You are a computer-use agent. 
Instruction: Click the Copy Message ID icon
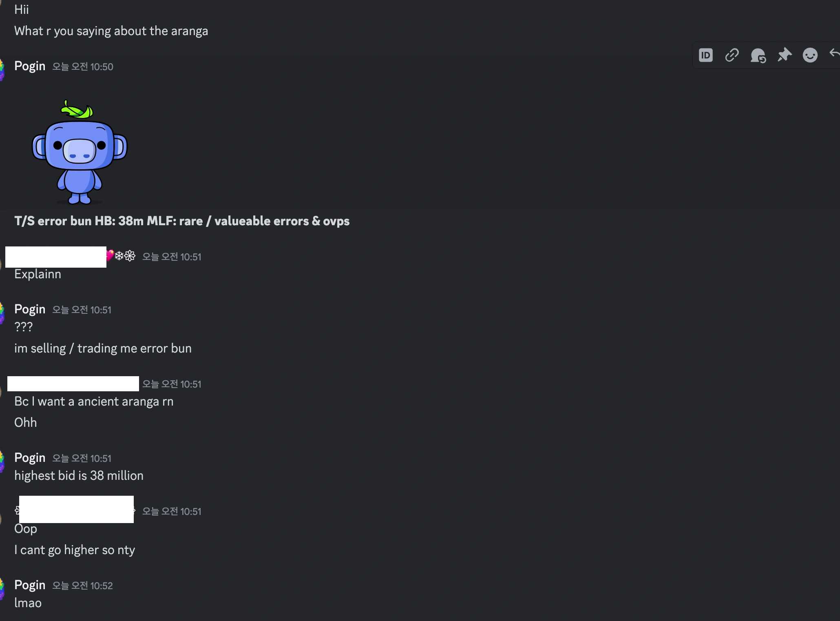[x=706, y=55]
